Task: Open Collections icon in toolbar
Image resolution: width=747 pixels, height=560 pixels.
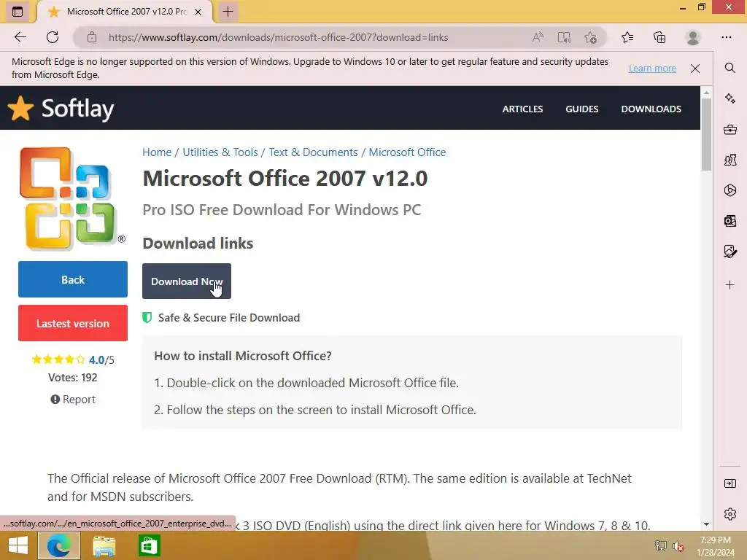Action: tap(659, 37)
